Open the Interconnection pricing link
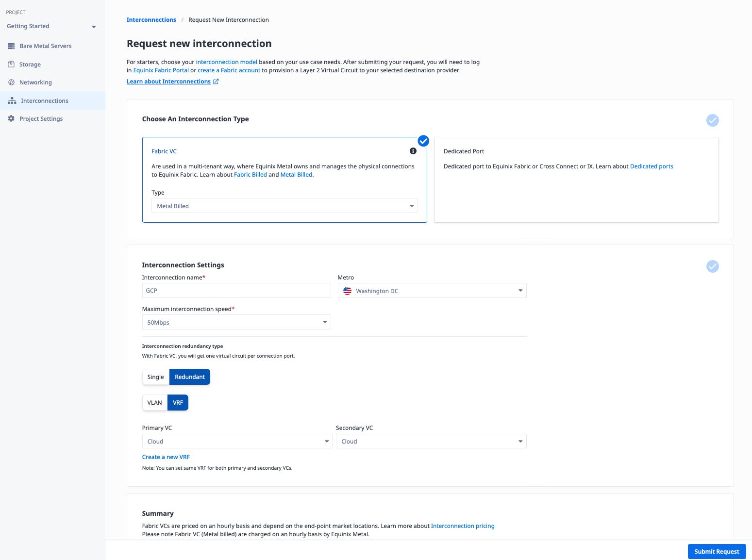The height and width of the screenshot is (560, 752). pos(463,526)
